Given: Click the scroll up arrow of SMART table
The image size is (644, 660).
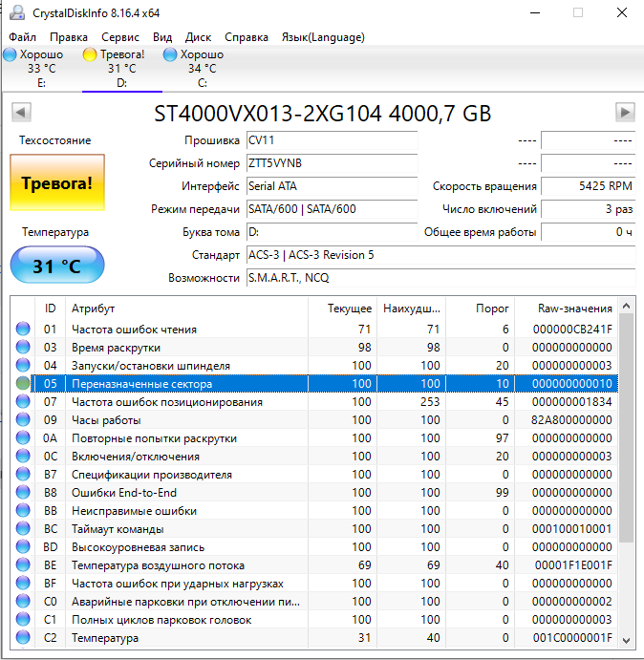Looking at the screenshot, I should coord(626,306).
